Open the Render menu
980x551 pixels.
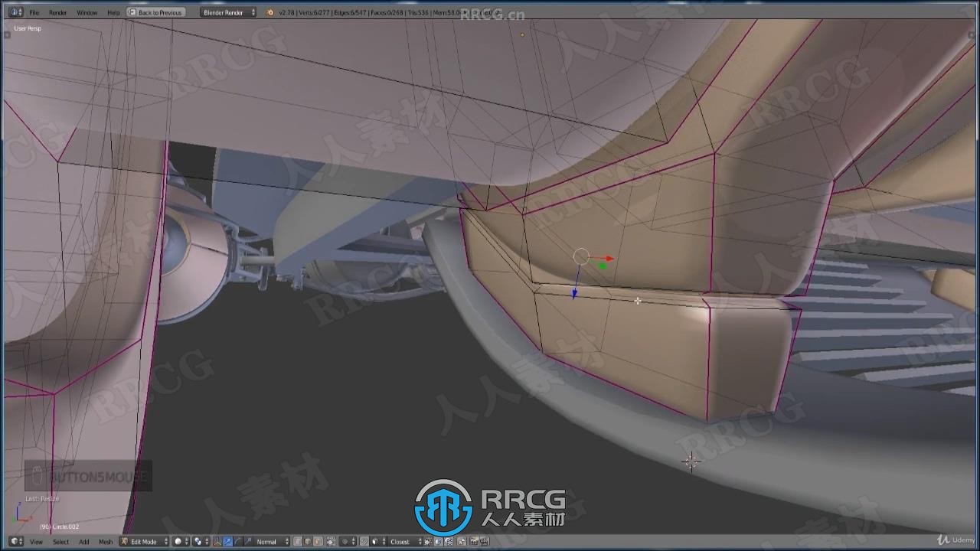(57, 13)
